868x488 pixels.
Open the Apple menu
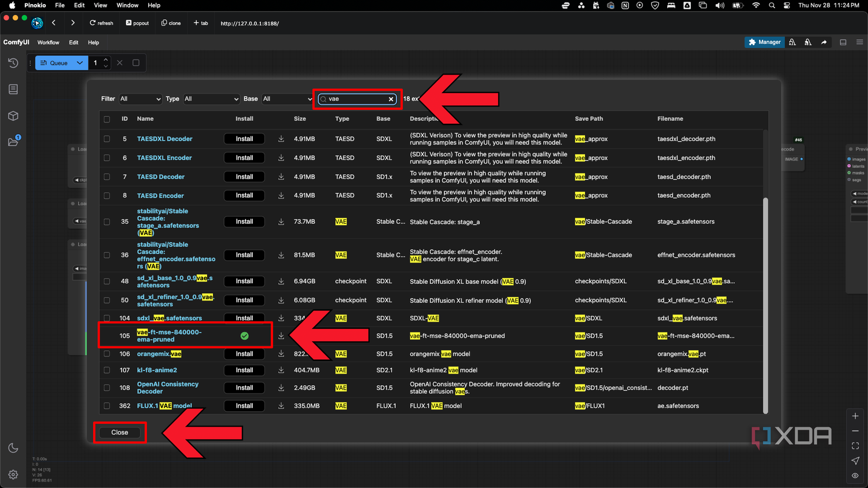(12, 5)
